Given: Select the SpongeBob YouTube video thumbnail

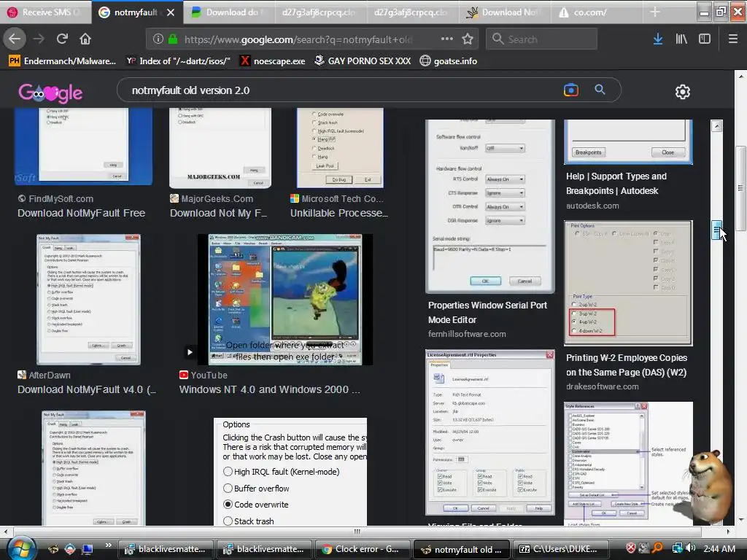Looking at the screenshot, I should click(x=285, y=300).
